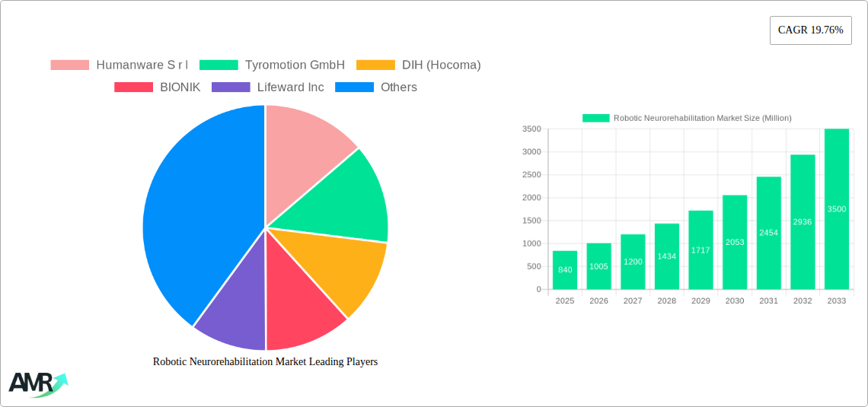The height and width of the screenshot is (407, 868).
Task: Click the Robotic Neurorehabilitation Market Leading Players title
Action: tap(265, 362)
